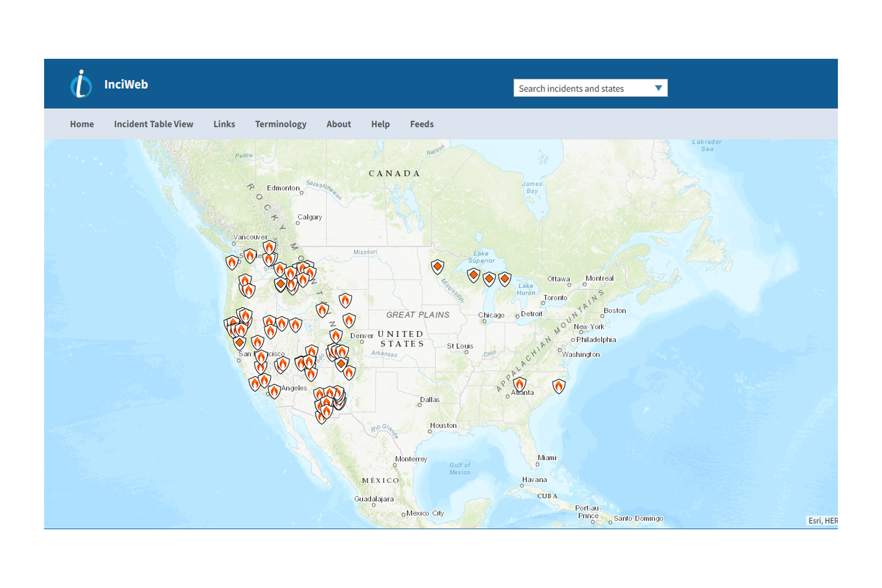Go to the Home menu item
This screenshot has width=882, height=588.
82,124
